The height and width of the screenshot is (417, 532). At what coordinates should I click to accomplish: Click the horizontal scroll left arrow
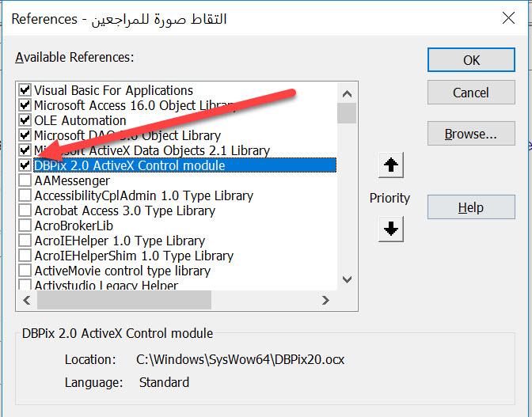coord(27,300)
